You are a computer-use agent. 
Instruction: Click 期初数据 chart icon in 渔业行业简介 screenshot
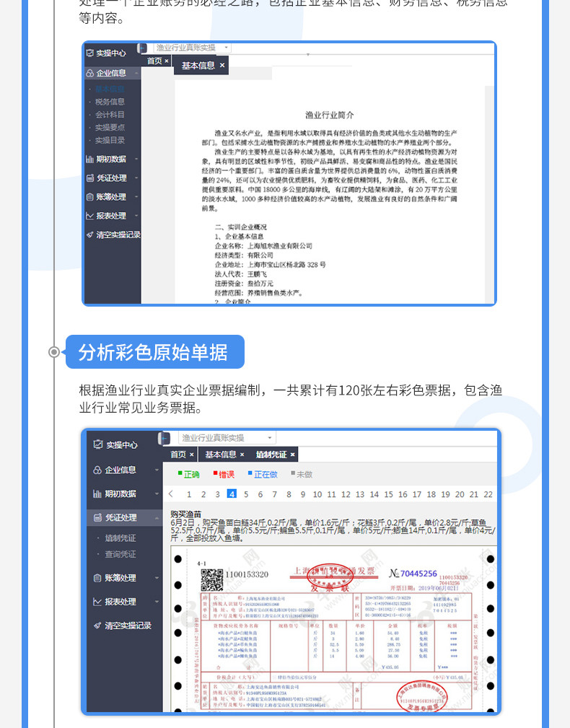pos(89,159)
